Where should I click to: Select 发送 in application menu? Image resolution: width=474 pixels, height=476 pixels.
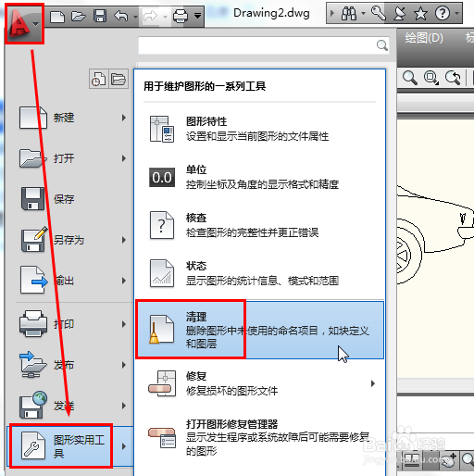[72, 406]
